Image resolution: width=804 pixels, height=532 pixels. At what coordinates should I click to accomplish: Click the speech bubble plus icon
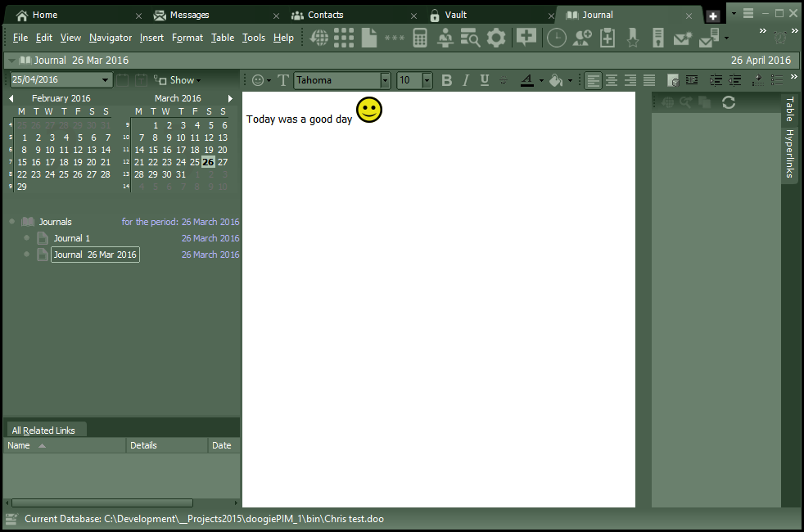pos(526,37)
